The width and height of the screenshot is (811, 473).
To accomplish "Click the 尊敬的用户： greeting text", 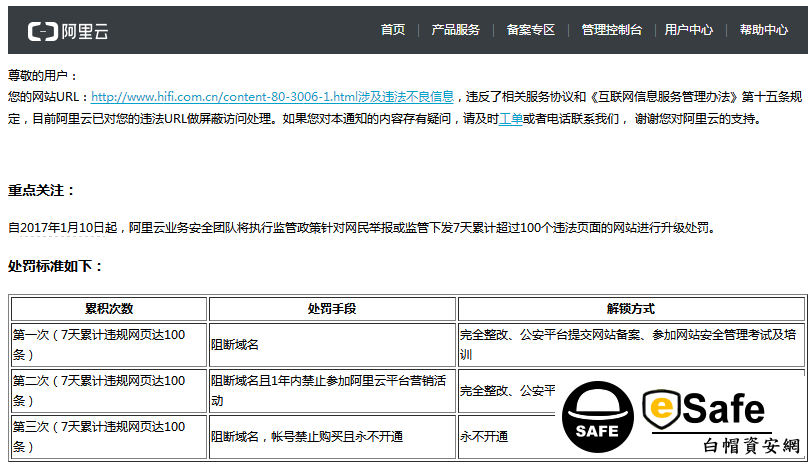I will 43,76.
